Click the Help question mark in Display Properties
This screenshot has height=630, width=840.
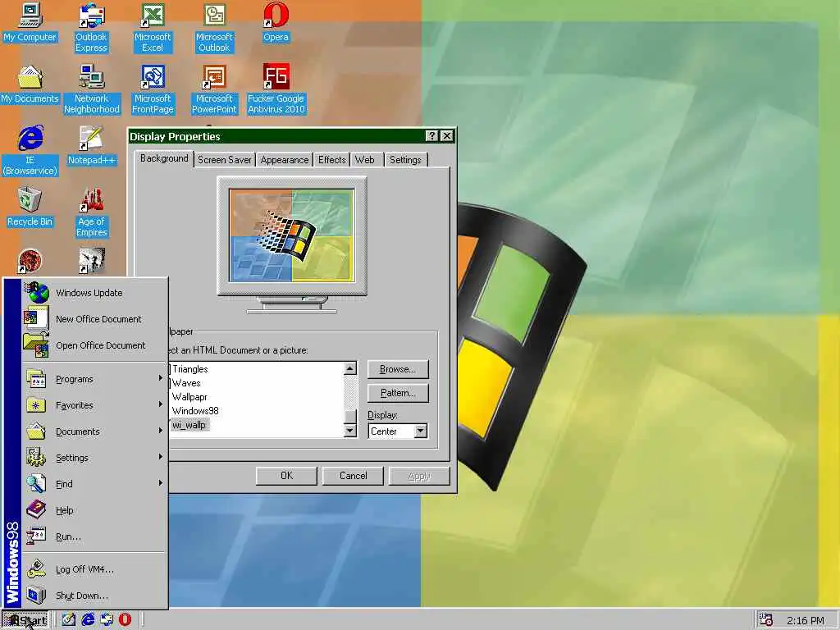pos(431,136)
